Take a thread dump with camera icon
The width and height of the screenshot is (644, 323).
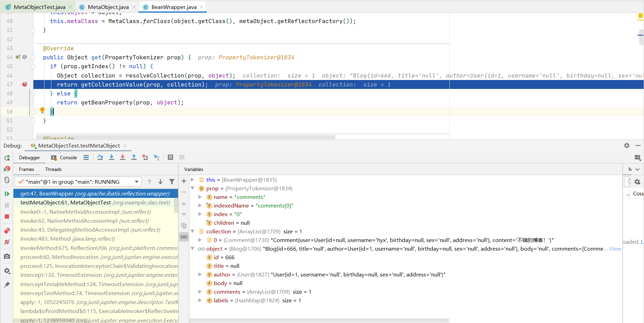point(7,256)
